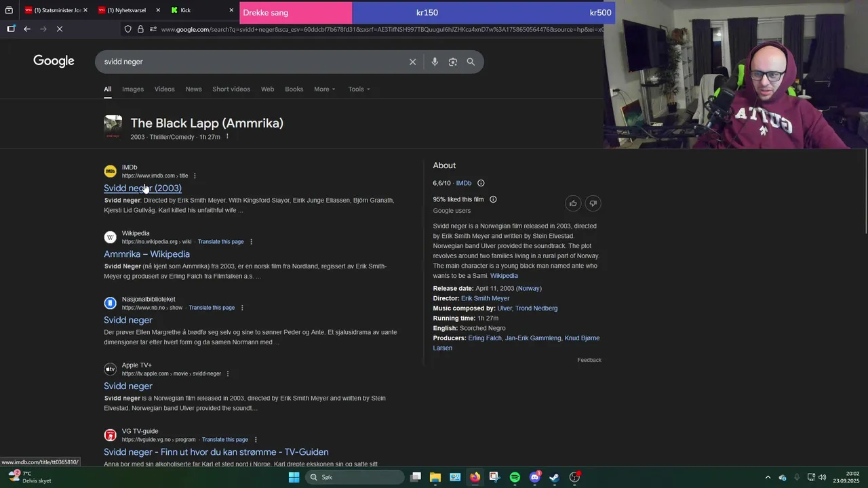Open the Apple TV+ Svidd neger result
868x488 pixels.
(127, 386)
